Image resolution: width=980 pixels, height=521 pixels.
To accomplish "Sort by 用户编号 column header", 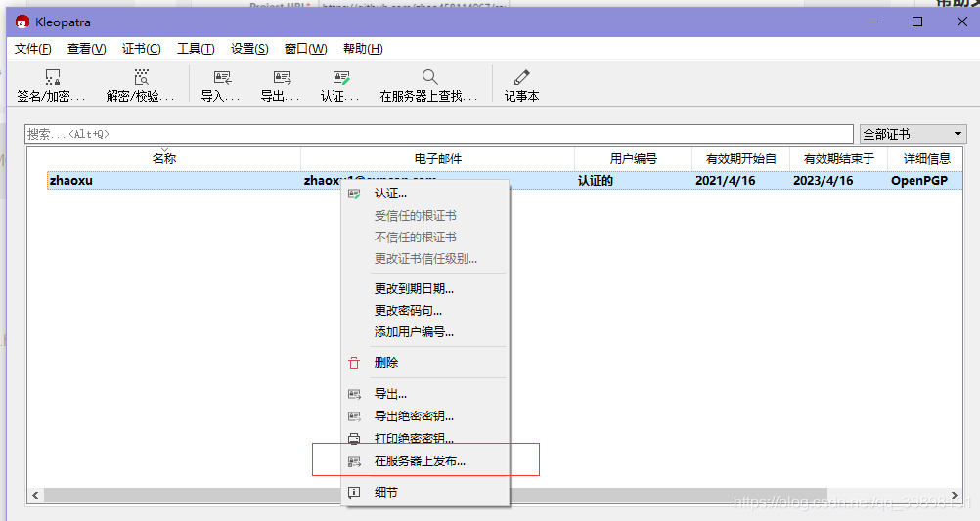I will (633, 159).
